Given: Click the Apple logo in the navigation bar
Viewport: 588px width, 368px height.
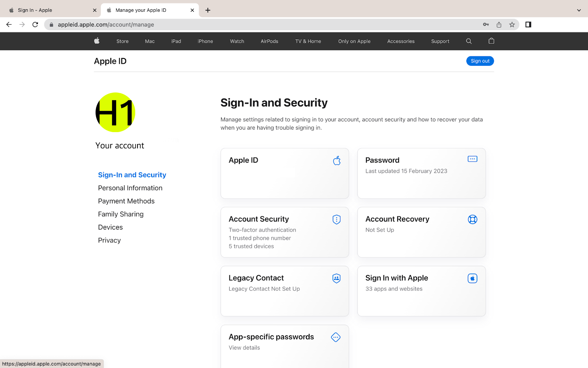Looking at the screenshot, I should click(x=97, y=41).
